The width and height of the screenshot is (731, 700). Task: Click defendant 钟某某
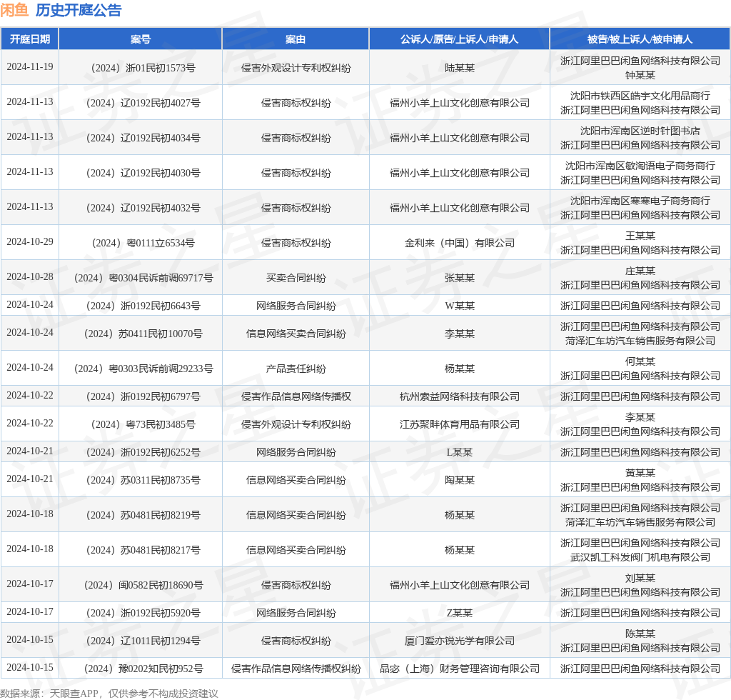coord(640,75)
